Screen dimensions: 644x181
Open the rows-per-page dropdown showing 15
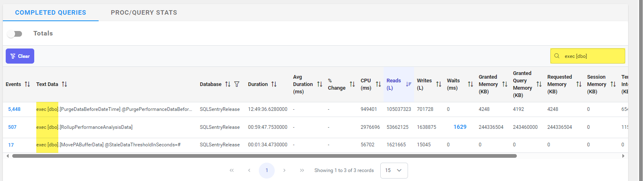click(394, 170)
